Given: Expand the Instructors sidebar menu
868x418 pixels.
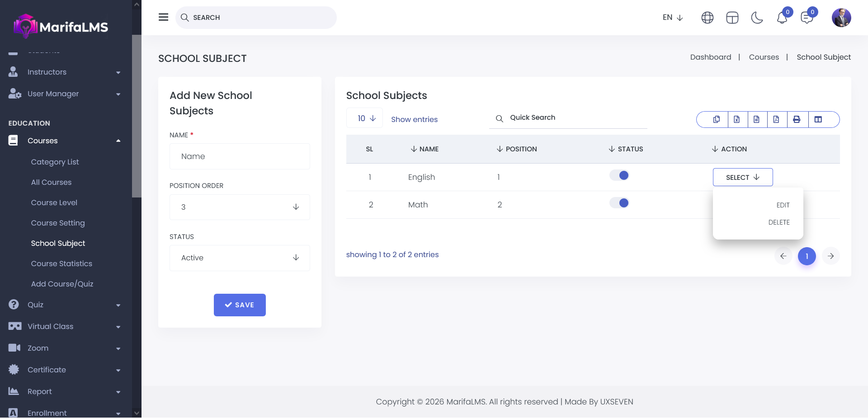Looking at the screenshot, I should point(65,72).
